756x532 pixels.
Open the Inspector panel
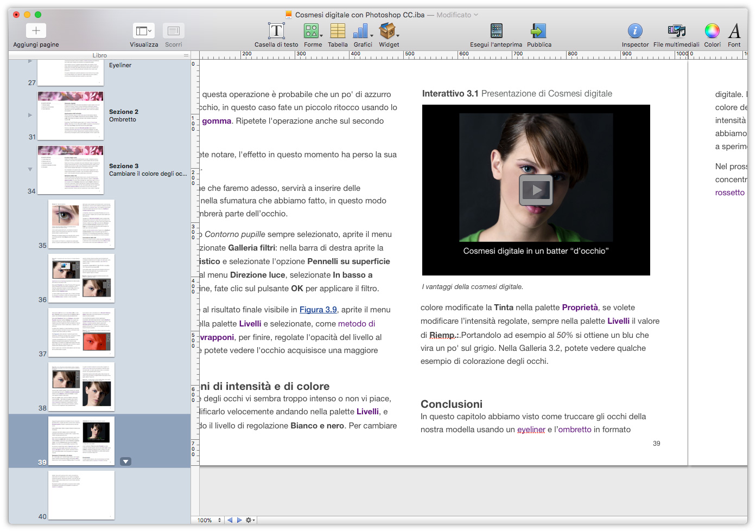(635, 31)
